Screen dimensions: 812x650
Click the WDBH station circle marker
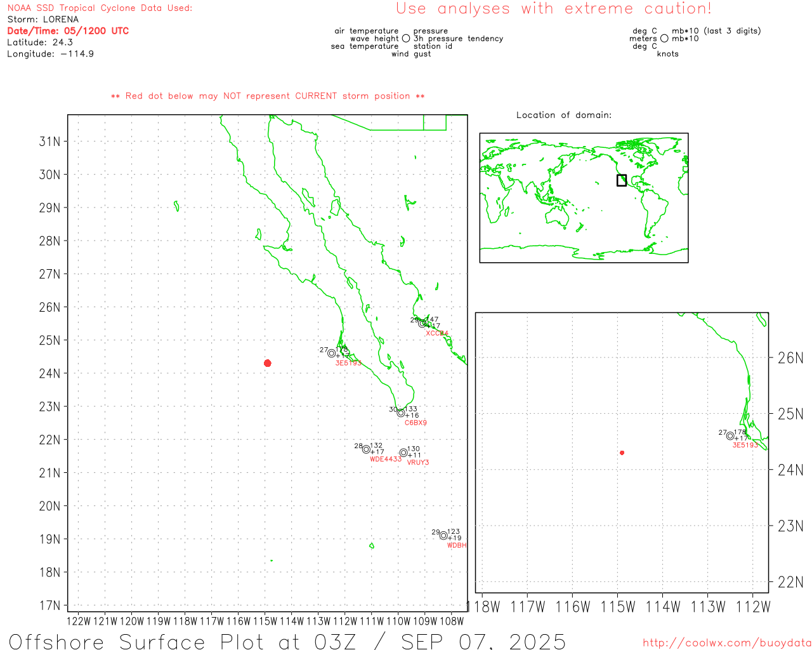[443, 536]
